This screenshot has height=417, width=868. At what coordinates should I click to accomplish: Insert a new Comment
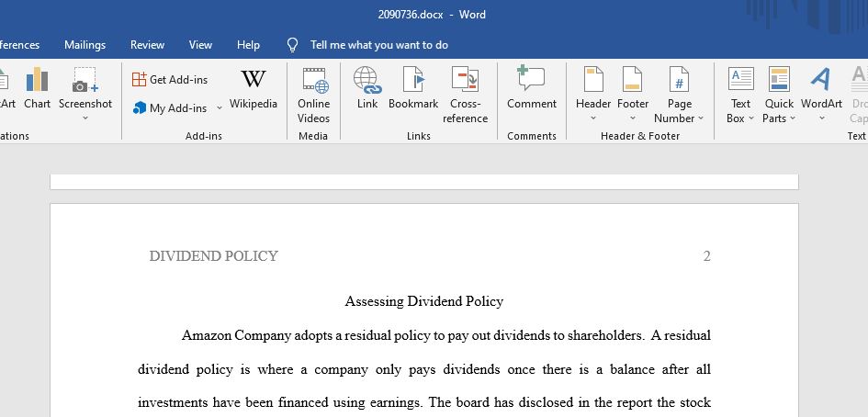pyautogui.click(x=532, y=88)
